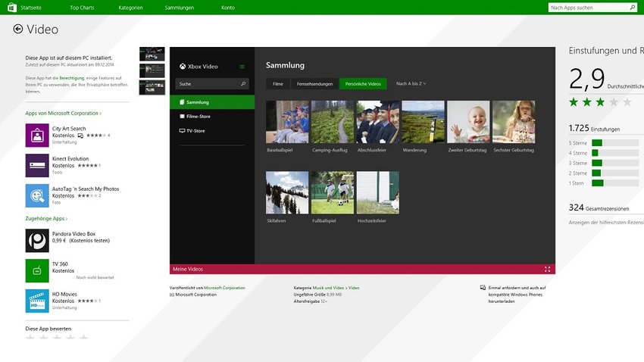Open the Nach A bis Z sort dropdown

[411, 83]
